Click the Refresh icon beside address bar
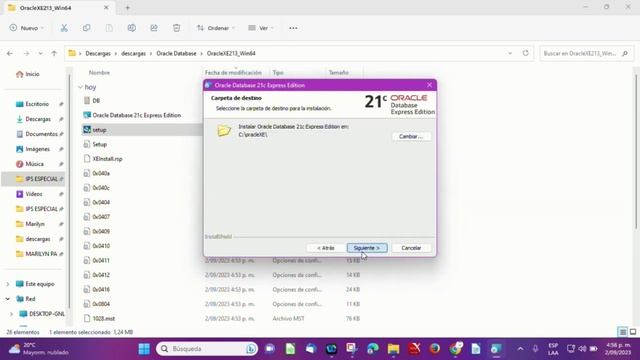The width and height of the screenshot is (640, 360). pos(526,53)
